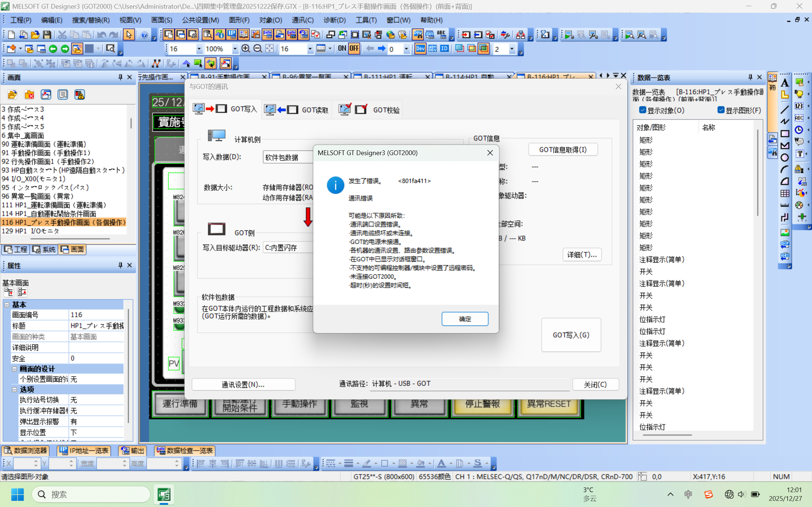812x507 pixels.
Task: Click the zoom in magnifier icon
Action: pyautogui.click(x=246, y=49)
